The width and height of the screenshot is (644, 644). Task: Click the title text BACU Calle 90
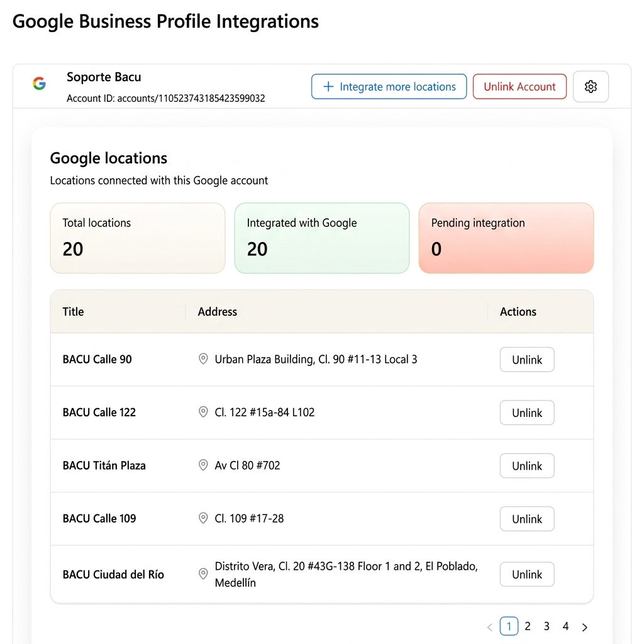97,359
